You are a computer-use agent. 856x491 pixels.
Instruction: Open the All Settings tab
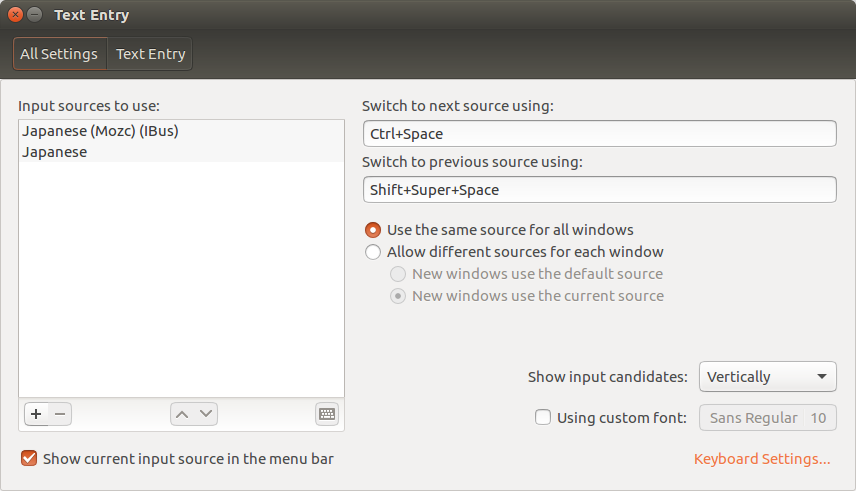click(59, 54)
